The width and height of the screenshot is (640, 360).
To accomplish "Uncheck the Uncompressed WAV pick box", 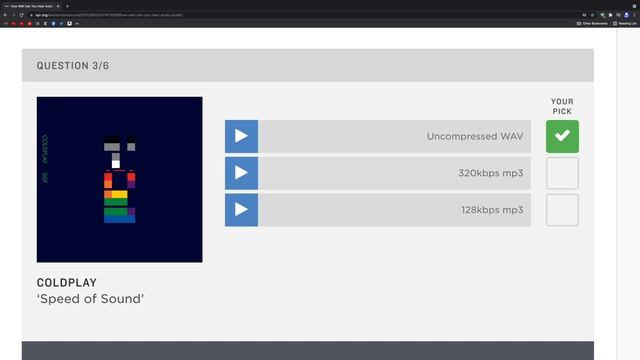I will point(562,136).
